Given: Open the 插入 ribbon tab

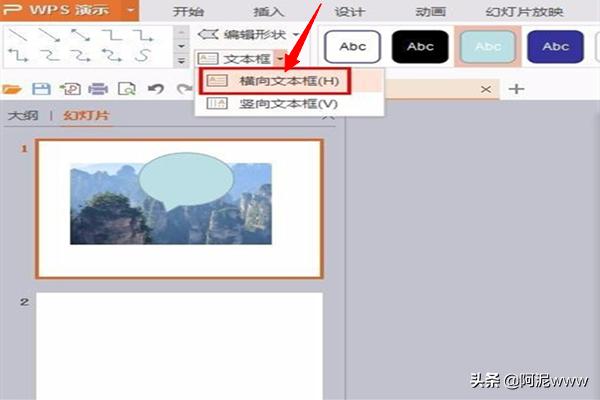Looking at the screenshot, I should click(269, 11).
